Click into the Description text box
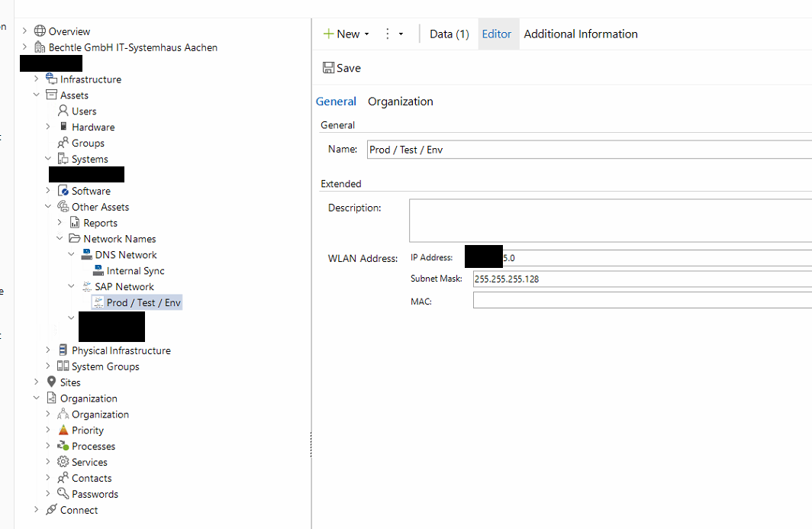812x529 pixels. pos(611,221)
